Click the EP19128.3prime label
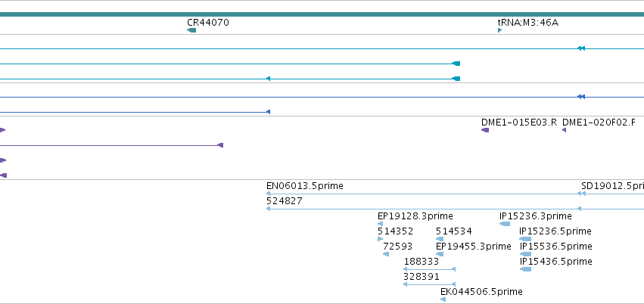This screenshot has width=644, height=304. point(415,216)
